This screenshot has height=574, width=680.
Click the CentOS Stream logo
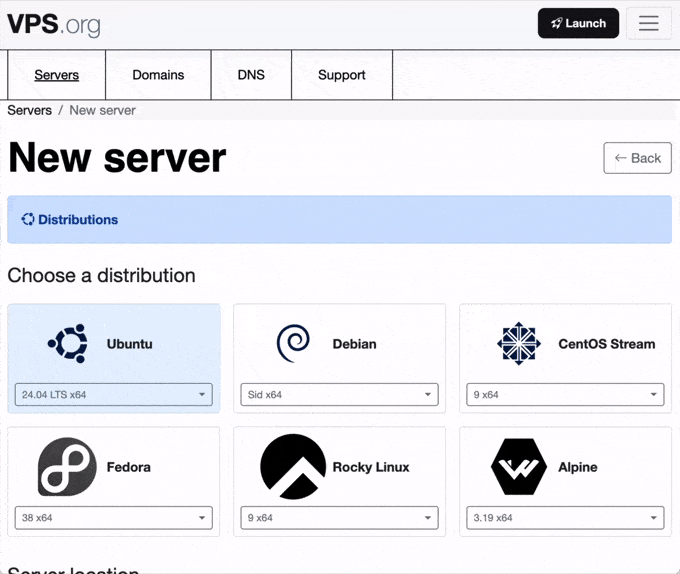coord(519,343)
